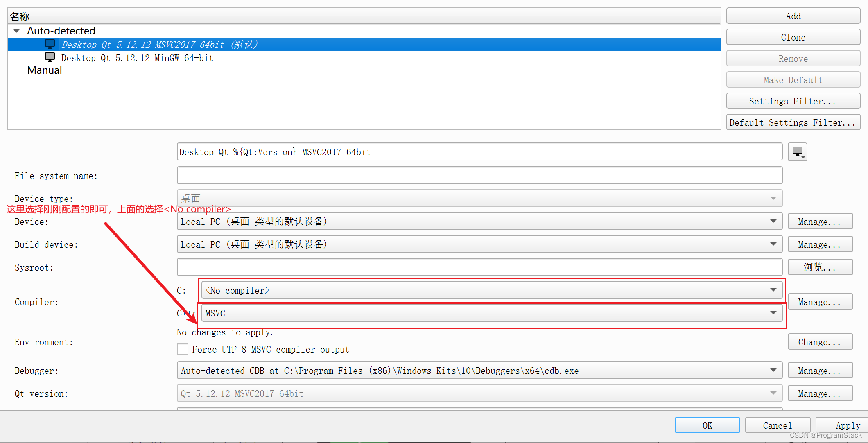Click 浏览 to browse for Sysroot
Screen dimensions: 868x443
click(x=820, y=267)
